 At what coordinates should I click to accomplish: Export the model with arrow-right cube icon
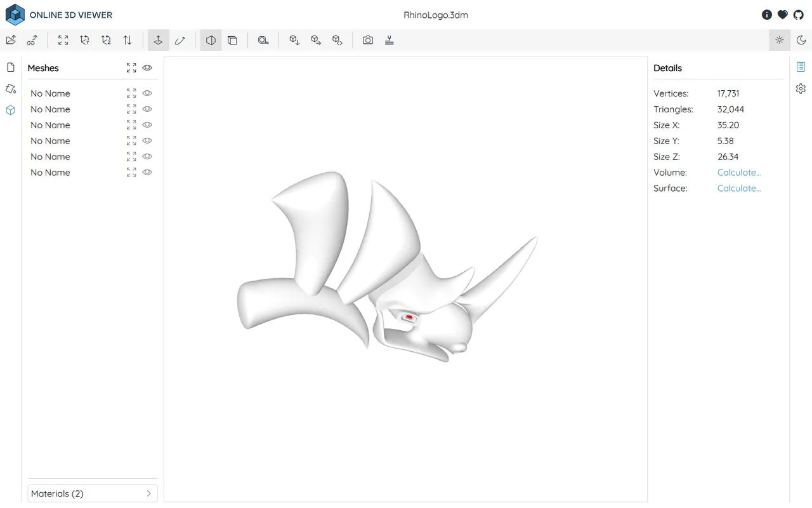[x=315, y=40]
